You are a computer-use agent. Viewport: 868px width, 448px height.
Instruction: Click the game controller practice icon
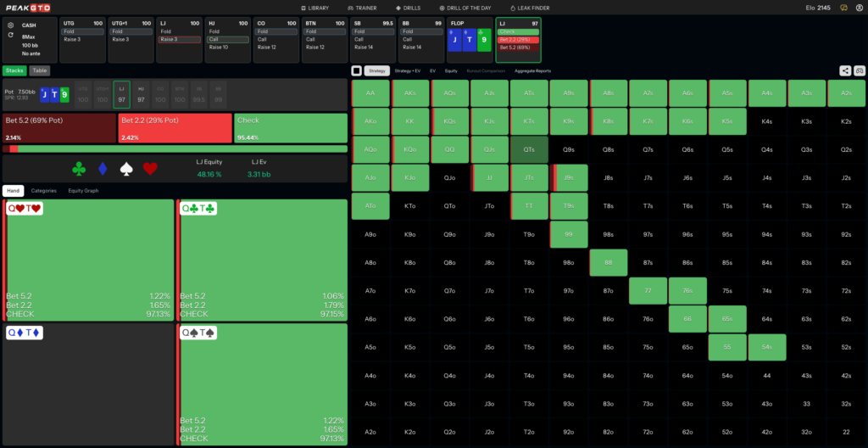pyautogui.click(x=860, y=70)
